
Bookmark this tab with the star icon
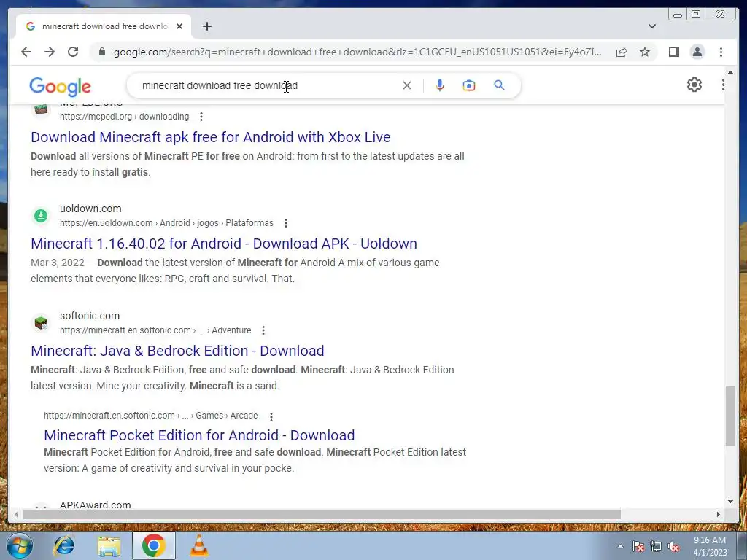point(645,52)
